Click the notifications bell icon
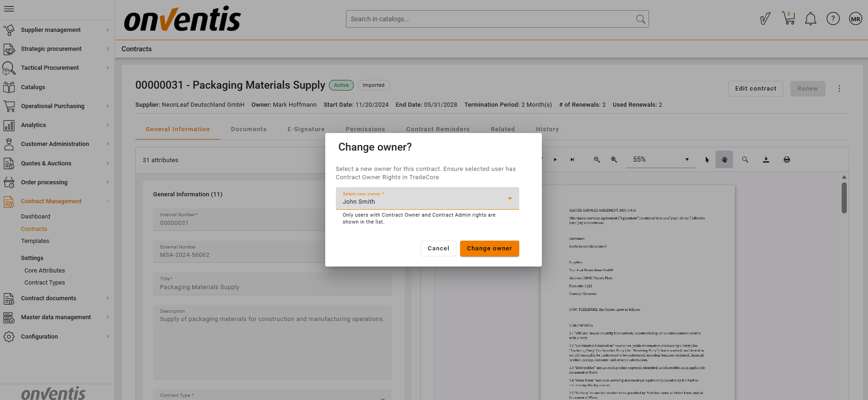The height and width of the screenshot is (400, 868). click(810, 19)
